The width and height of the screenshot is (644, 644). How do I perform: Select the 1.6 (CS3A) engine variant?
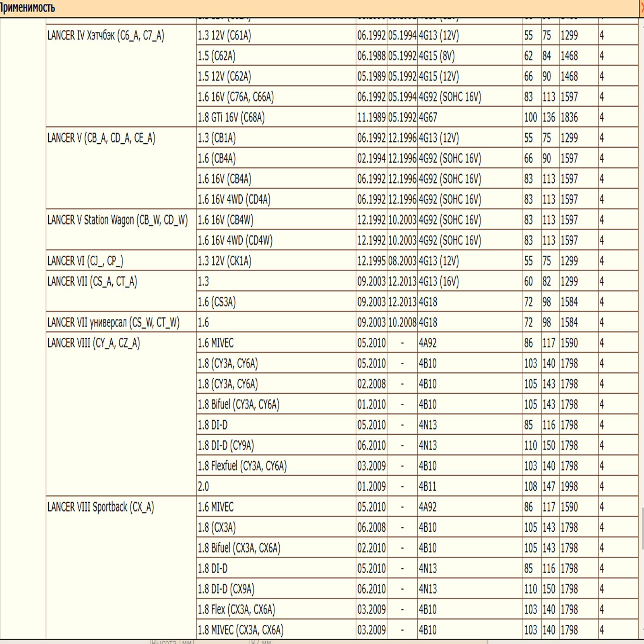point(217,302)
